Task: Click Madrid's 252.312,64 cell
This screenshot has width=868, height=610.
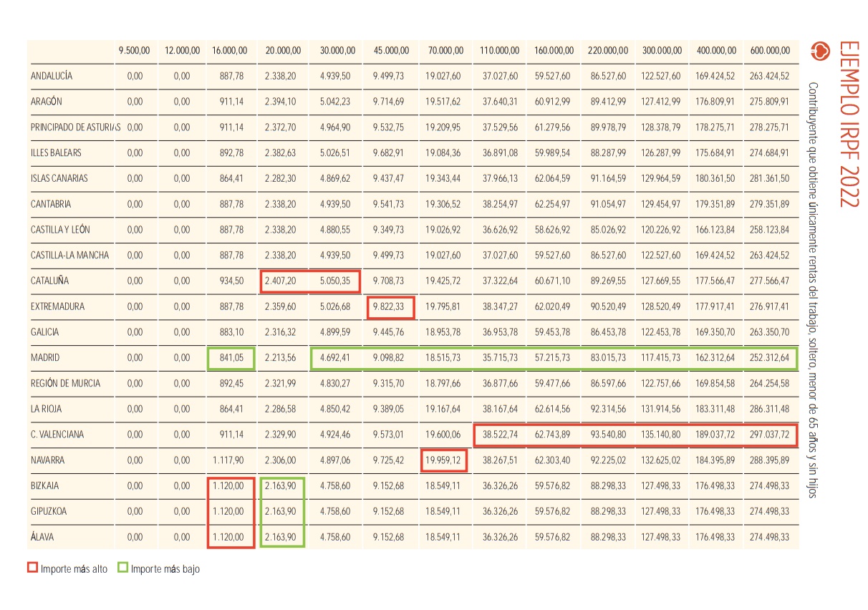Action: 770,358
